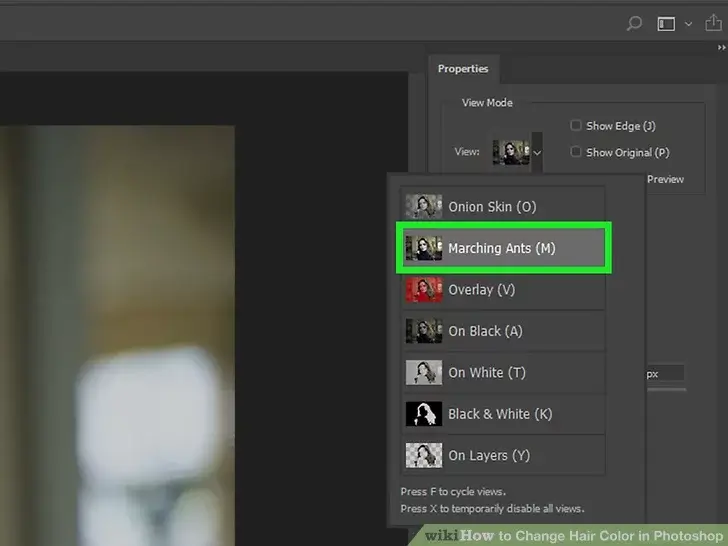Click the On Layers checkered thumbnail
This screenshot has height=546, width=728.
pos(423,455)
